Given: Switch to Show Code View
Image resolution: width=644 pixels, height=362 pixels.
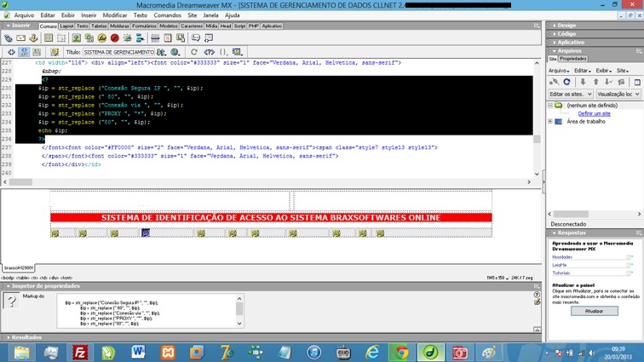Looking at the screenshot, I should [11, 52].
